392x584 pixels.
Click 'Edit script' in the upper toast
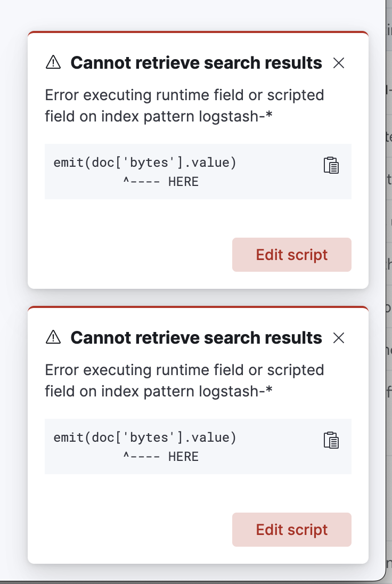pos(292,255)
